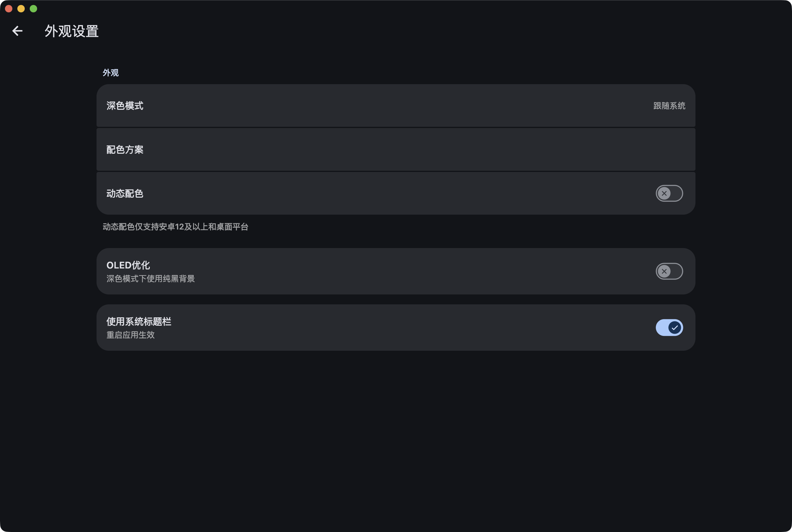Disable the 使用系统标题栏 switch
This screenshot has height=532, width=792.
(669, 328)
